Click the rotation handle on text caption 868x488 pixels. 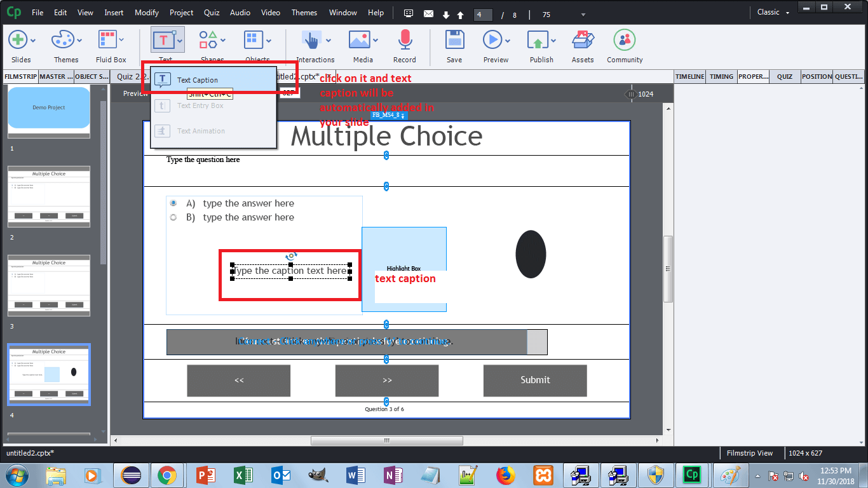point(291,255)
